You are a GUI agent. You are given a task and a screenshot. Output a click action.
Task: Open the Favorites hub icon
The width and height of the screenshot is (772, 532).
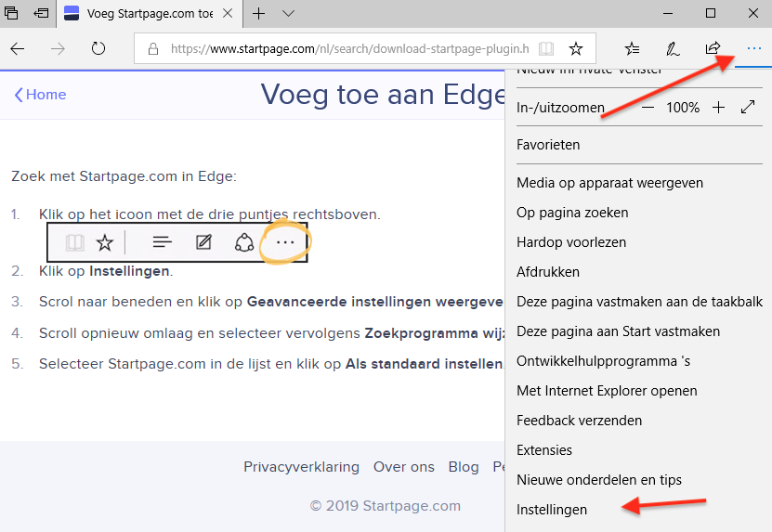click(632, 49)
